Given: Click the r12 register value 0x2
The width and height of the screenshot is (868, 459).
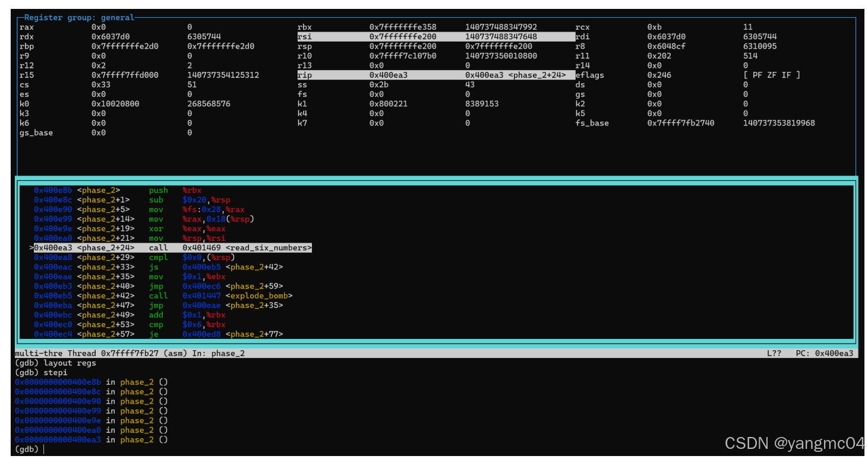Looking at the screenshot, I should click(x=98, y=65).
